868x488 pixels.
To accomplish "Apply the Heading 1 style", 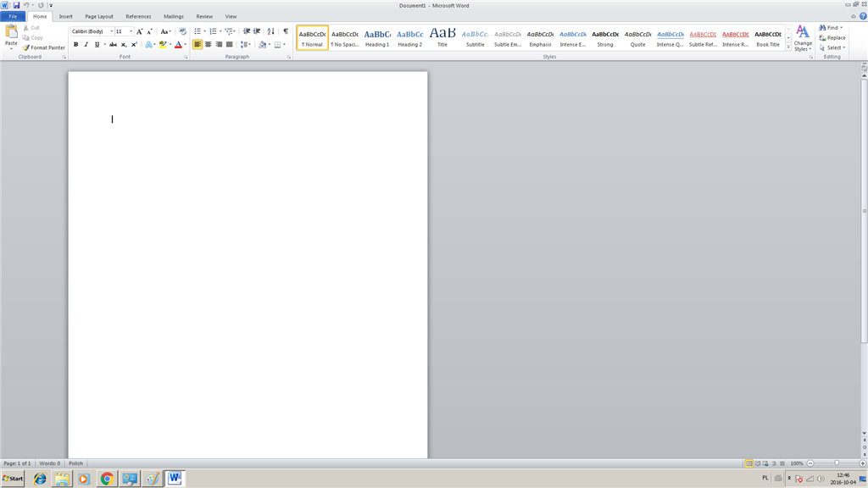I will pyautogui.click(x=377, y=37).
